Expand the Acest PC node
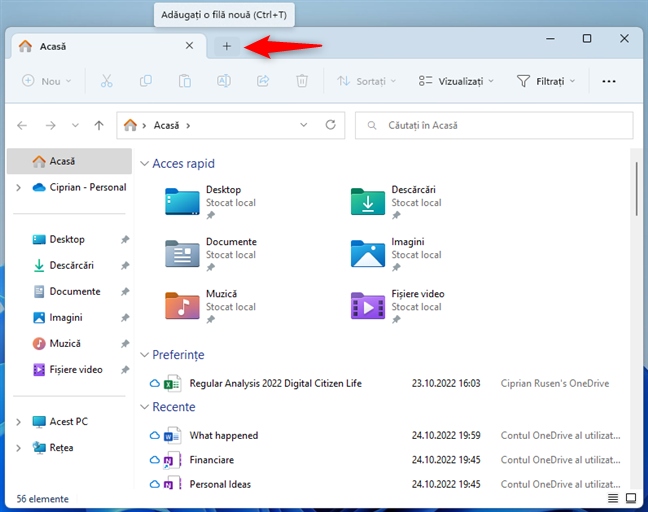The height and width of the screenshot is (512, 648). (18, 422)
